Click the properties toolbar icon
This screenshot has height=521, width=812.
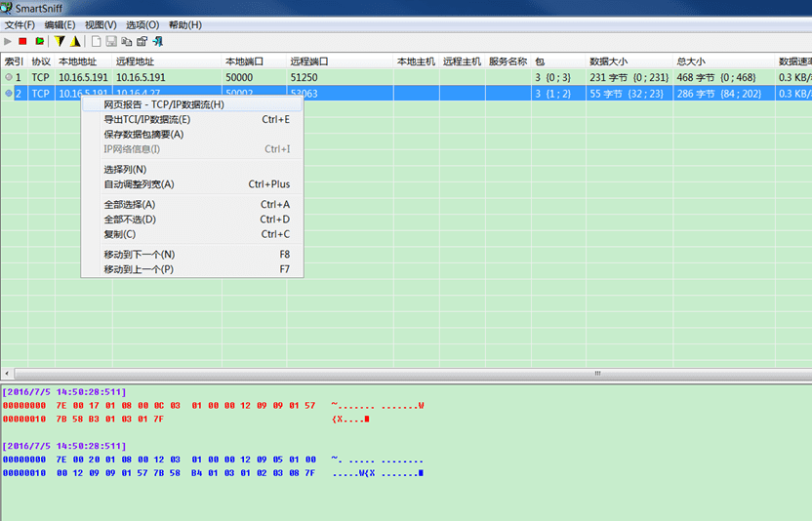(142, 41)
